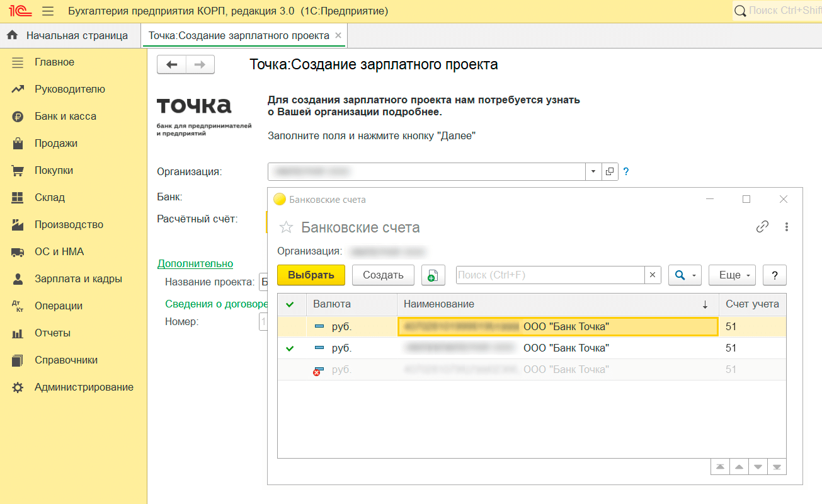The height and width of the screenshot is (504, 822).
Task: Click the checkmark column header
Action: coord(290,304)
